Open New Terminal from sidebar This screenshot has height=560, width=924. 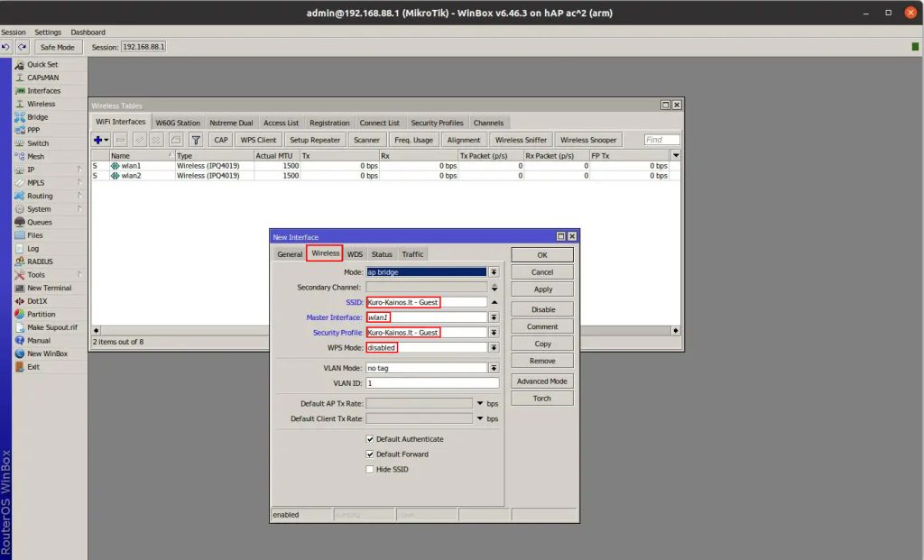pyautogui.click(x=49, y=288)
